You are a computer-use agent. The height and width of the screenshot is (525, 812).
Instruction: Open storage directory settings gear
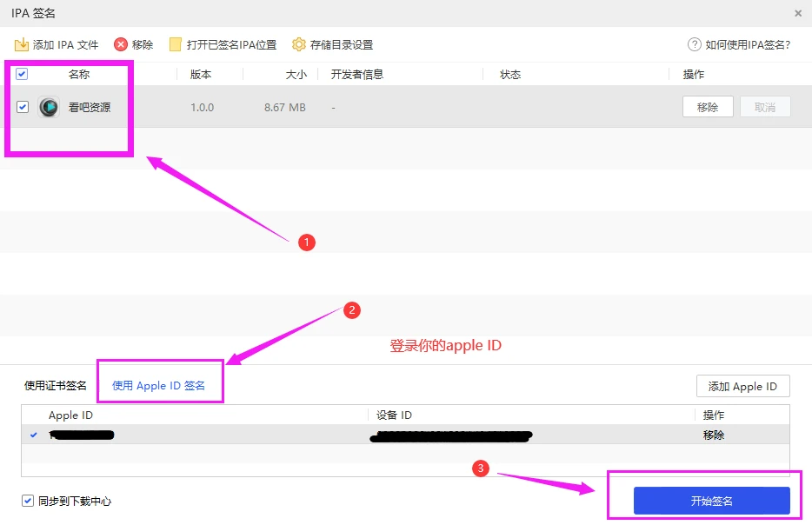[x=298, y=44]
